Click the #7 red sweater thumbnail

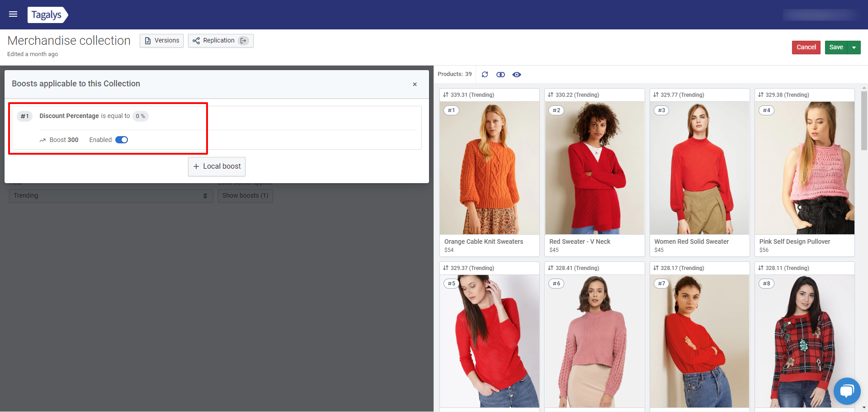(700, 341)
